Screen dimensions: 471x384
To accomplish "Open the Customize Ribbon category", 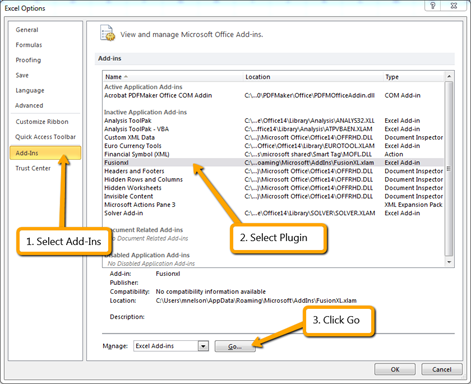I will 42,122.
